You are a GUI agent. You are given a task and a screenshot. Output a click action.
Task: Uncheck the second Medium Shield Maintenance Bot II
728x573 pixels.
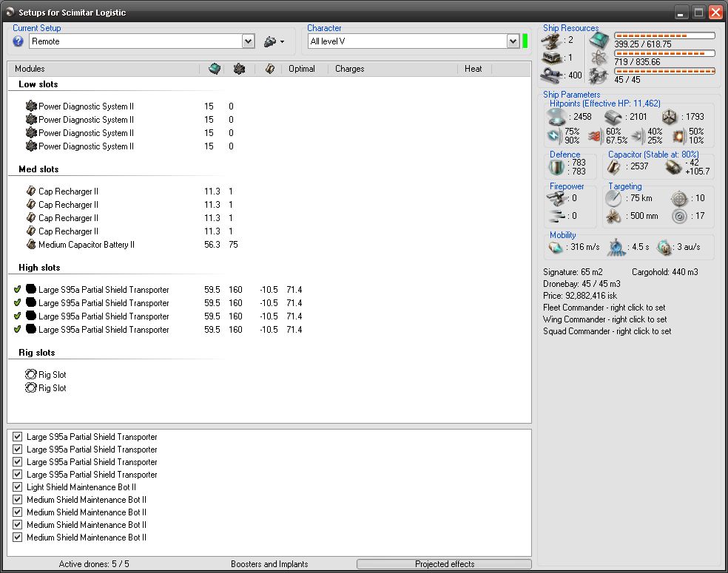[x=17, y=512]
